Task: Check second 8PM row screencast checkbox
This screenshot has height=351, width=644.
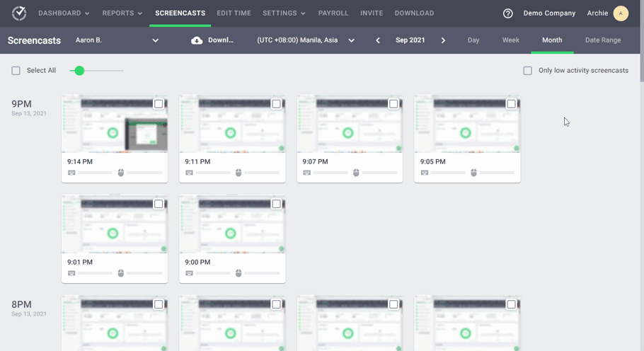Action: pyautogui.click(x=276, y=304)
